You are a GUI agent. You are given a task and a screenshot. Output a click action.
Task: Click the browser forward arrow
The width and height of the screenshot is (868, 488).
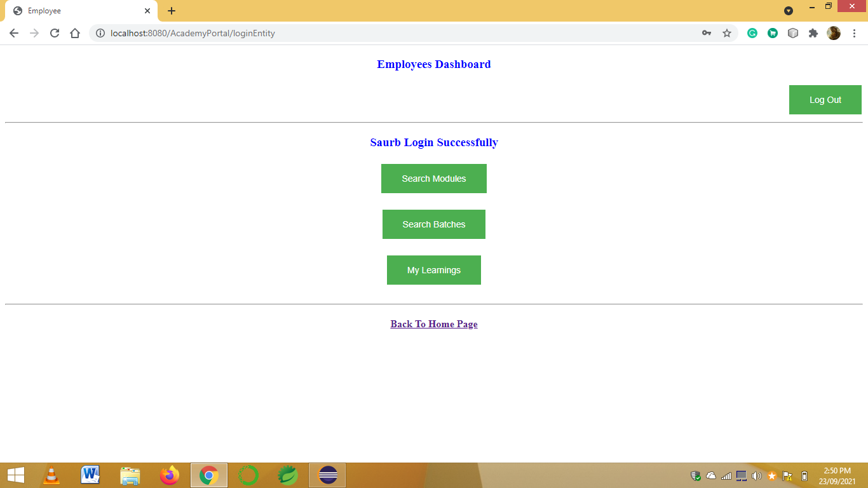pyautogui.click(x=34, y=33)
